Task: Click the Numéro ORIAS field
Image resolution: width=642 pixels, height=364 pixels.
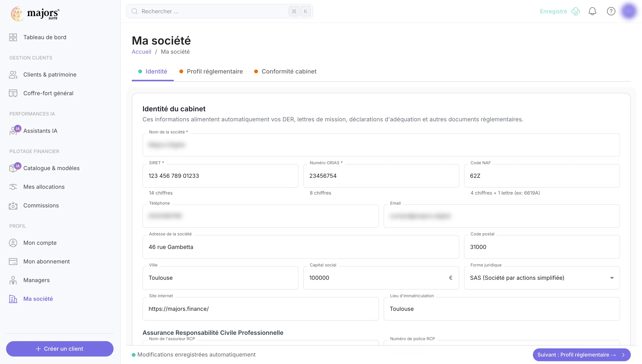Action: tap(381, 176)
